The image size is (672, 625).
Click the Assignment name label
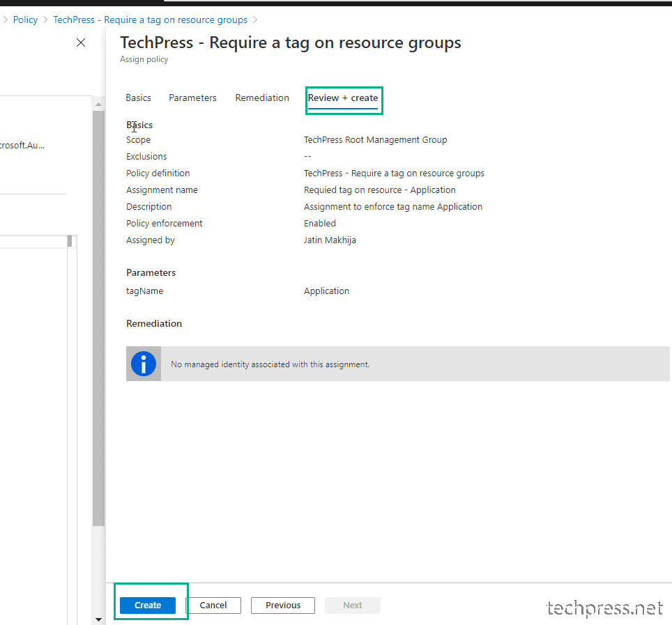162,190
